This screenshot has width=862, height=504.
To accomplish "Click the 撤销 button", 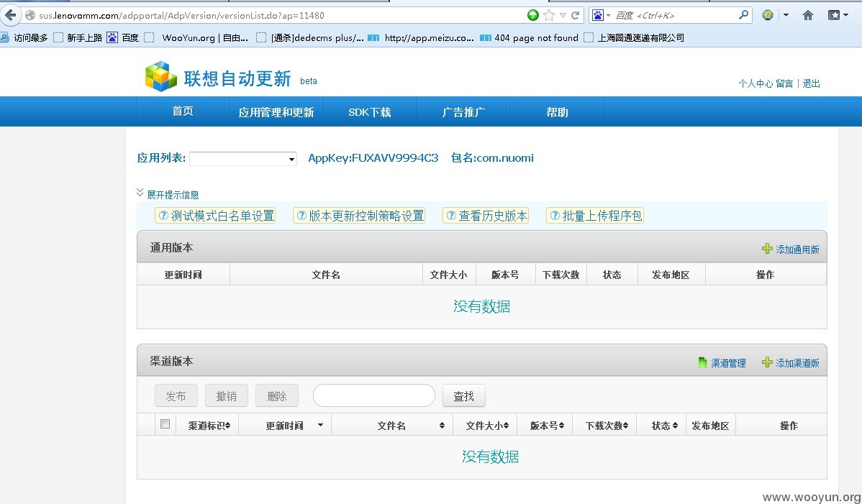I will pos(227,396).
